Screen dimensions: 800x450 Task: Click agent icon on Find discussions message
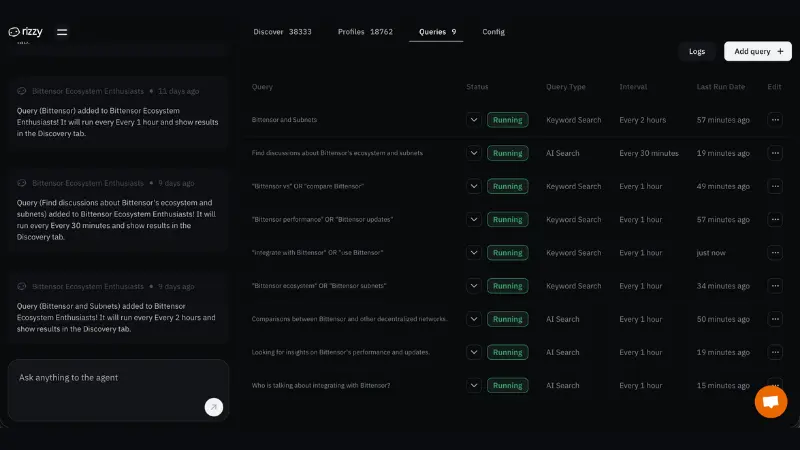[21, 183]
